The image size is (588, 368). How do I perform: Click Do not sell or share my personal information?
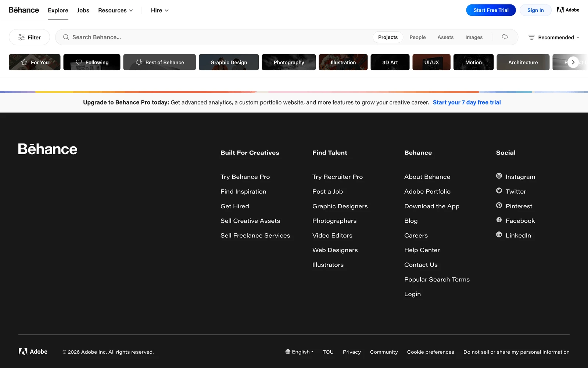[516, 352]
